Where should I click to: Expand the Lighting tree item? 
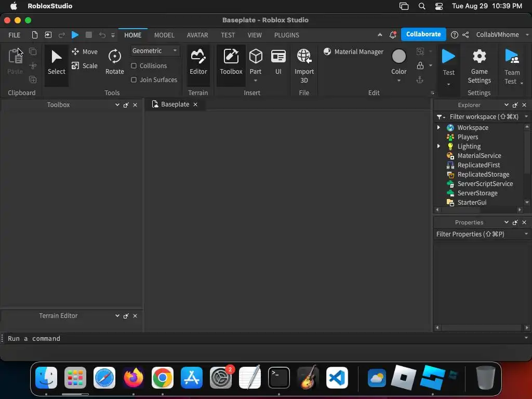pyautogui.click(x=438, y=146)
